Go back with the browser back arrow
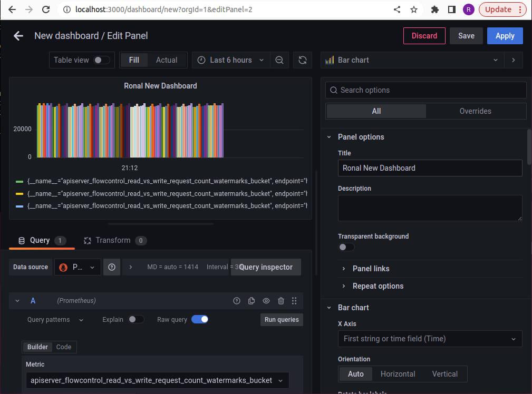Screen dimensions: 532x394 [12, 9]
